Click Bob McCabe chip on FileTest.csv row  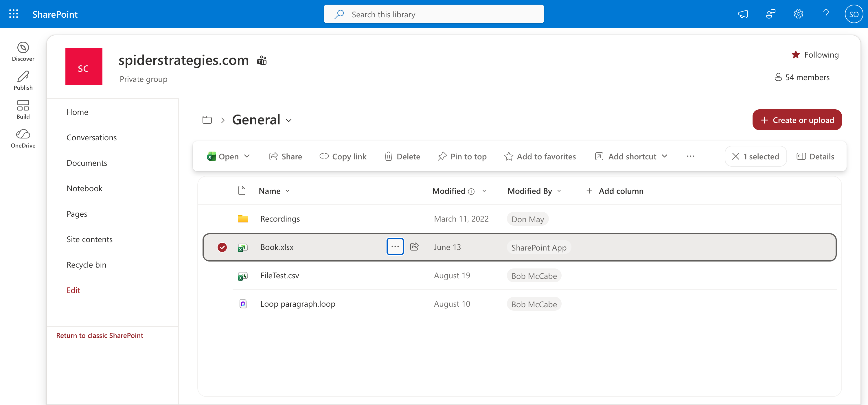pyautogui.click(x=534, y=276)
